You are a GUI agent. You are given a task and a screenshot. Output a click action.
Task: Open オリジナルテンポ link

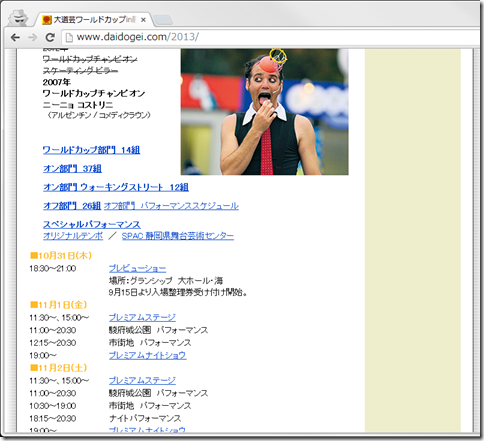73,236
